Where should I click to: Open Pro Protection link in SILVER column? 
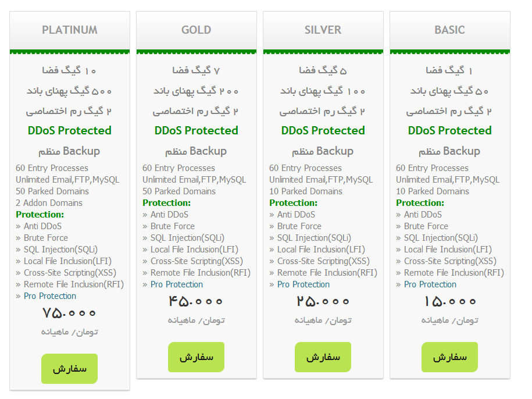(304, 284)
